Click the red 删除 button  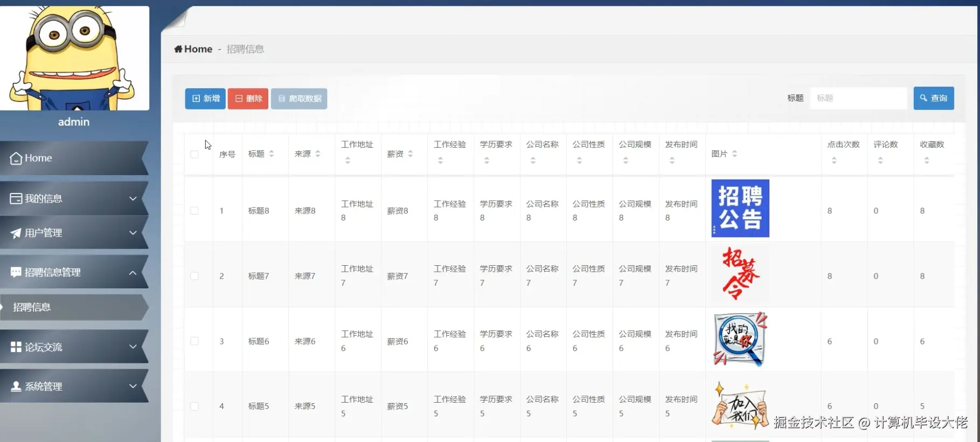tap(248, 99)
